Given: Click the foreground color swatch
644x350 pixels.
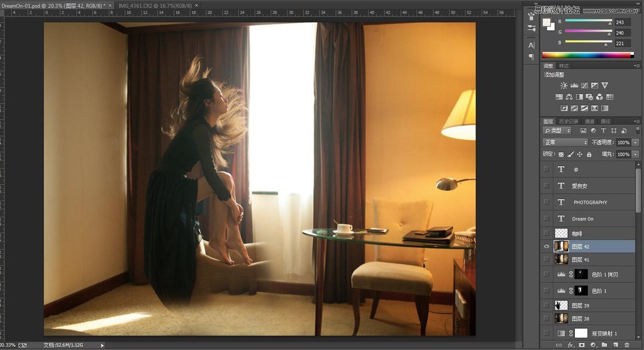Looking at the screenshot, I should click(x=547, y=23).
